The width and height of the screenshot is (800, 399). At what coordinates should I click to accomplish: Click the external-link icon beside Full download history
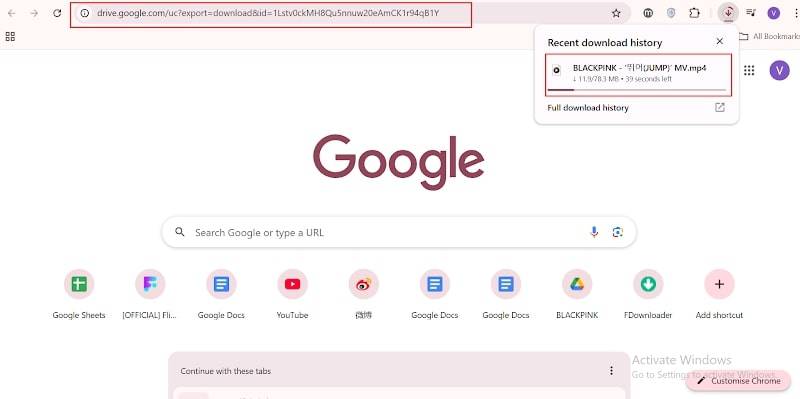(x=719, y=107)
